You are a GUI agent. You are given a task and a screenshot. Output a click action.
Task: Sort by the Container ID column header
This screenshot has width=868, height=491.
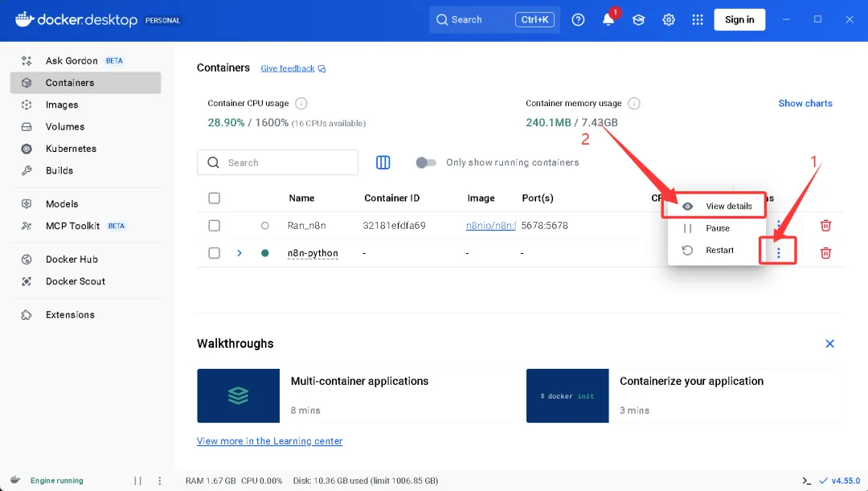pos(392,198)
